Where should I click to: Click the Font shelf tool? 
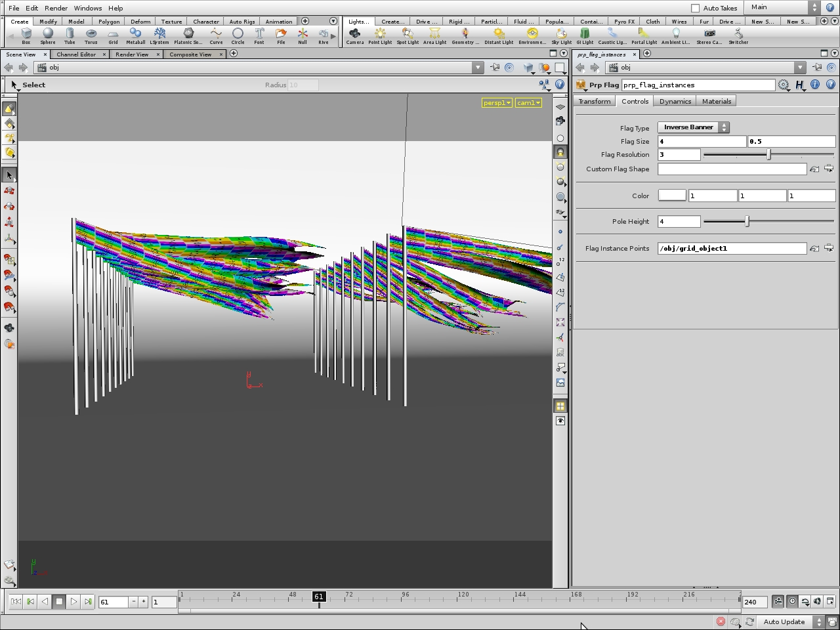pos(259,35)
